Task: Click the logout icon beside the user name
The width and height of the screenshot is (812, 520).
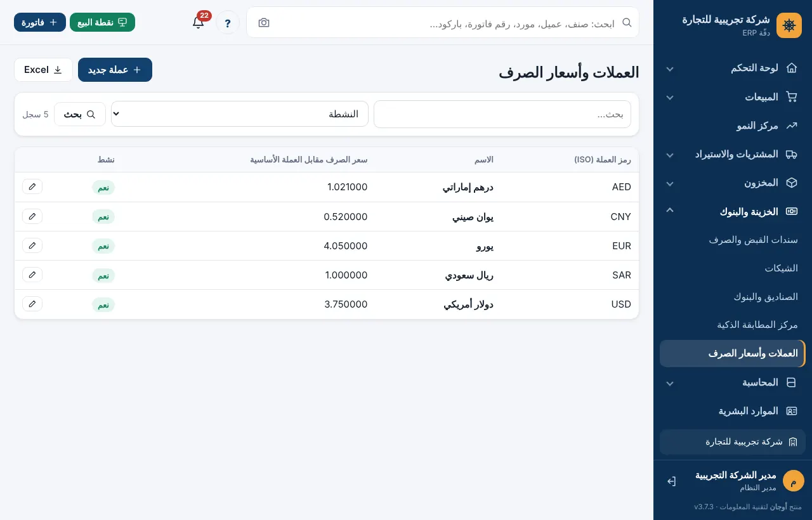Action: point(671,481)
